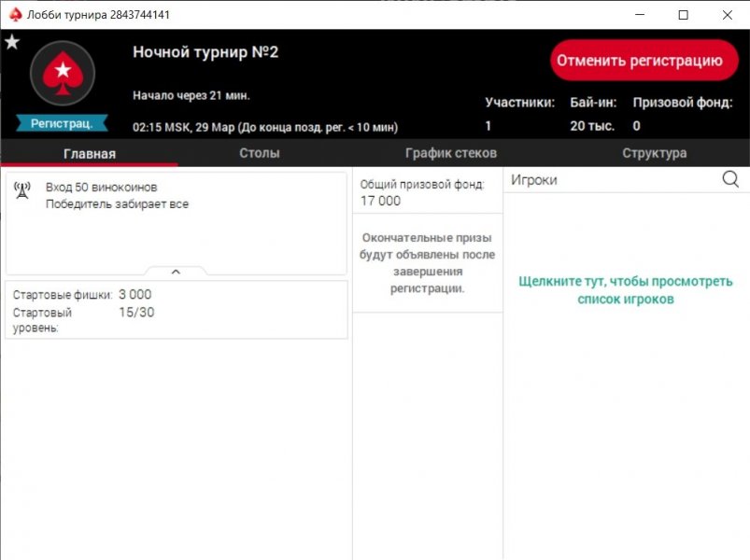This screenshot has height=560, width=750.
Task: Click the favorite star icon
Action: 12,42
